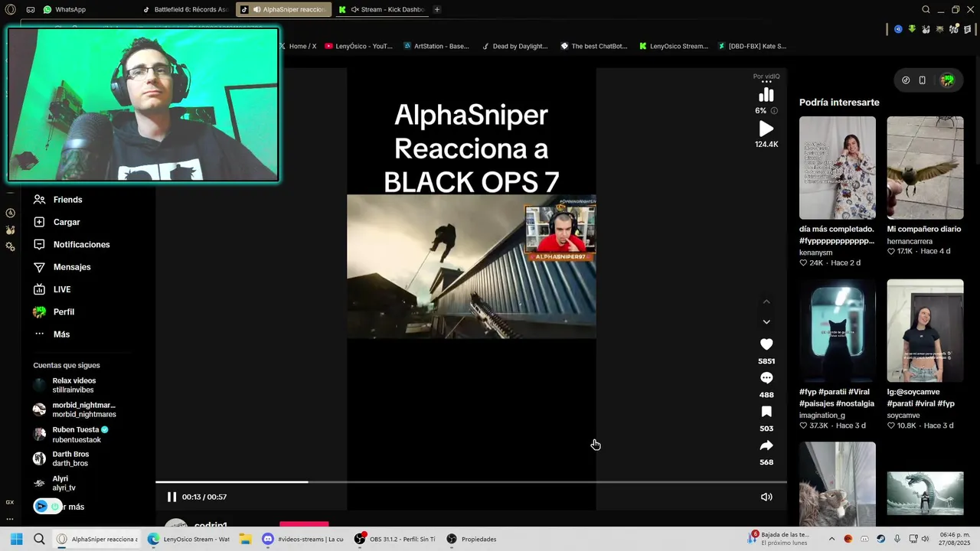980x551 pixels.
Task: Open Notificaciones in the sidebar
Action: tap(72, 245)
